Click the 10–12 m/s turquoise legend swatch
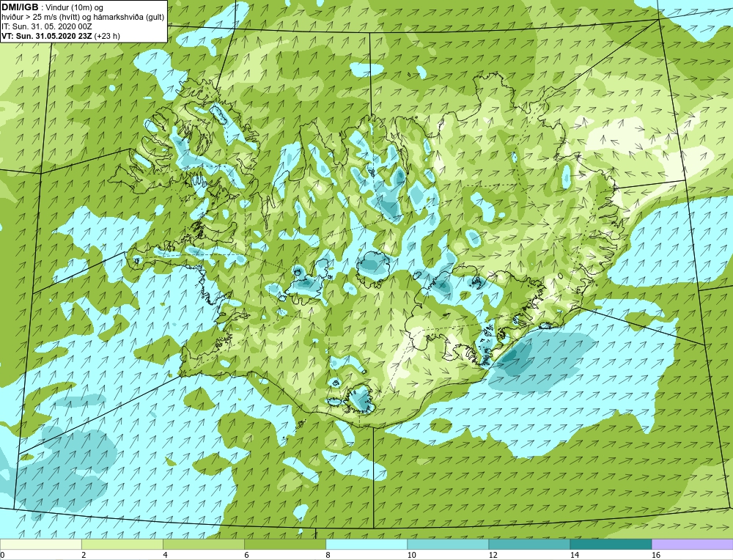733x560 pixels. pyautogui.click(x=447, y=544)
